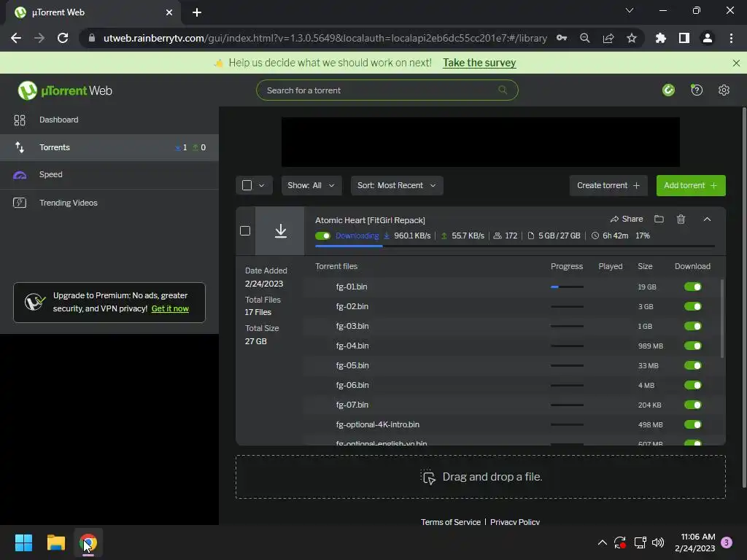747x560 pixels.
Task: Open a new browser tab
Action: click(197, 12)
